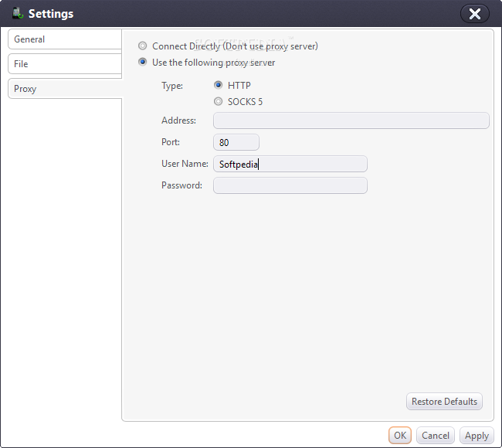Click the Type: label
The width and height of the screenshot is (502, 448).
(x=172, y=86)
